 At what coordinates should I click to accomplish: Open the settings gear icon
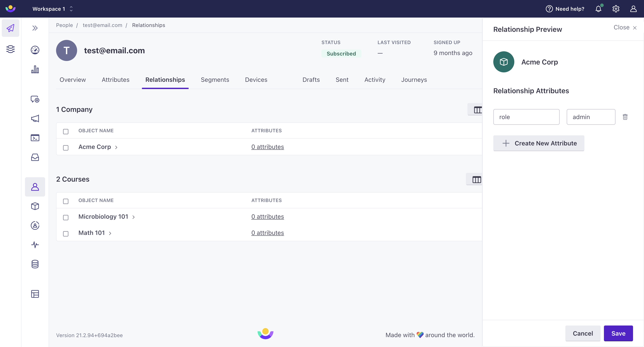(616, 9)
